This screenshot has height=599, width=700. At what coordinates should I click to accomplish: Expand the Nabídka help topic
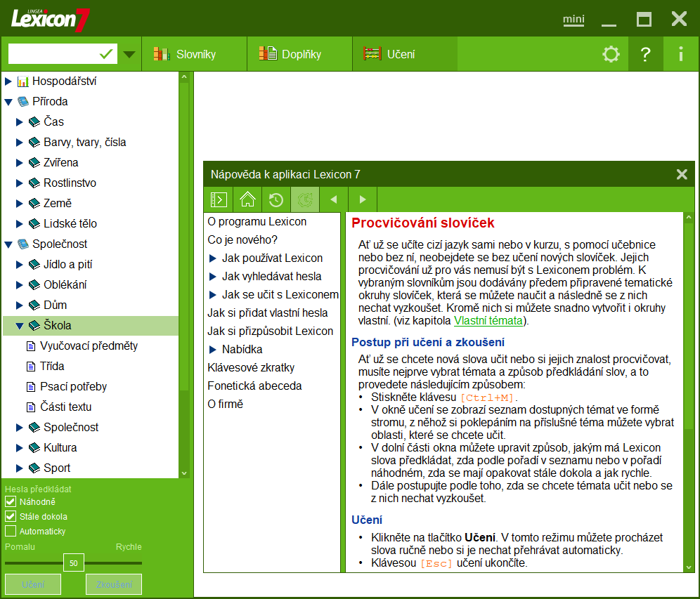pos(212,350)
